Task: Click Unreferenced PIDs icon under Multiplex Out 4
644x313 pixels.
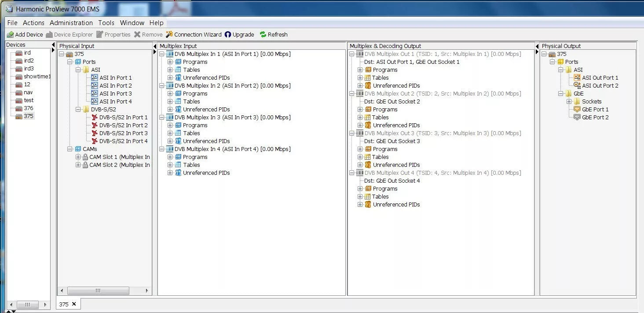Action: (368, 204)
